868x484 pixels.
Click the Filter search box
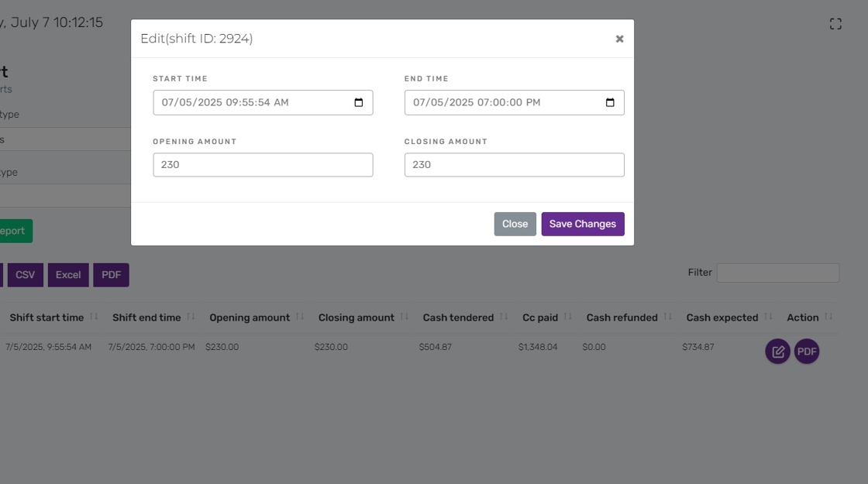[778, 273]
